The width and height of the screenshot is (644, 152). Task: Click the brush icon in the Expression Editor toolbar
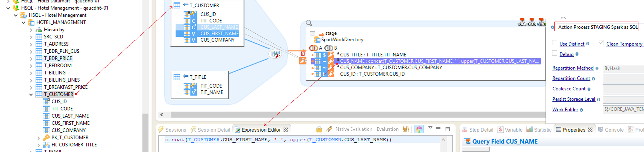pyautogui.click(x=329, y=130)
